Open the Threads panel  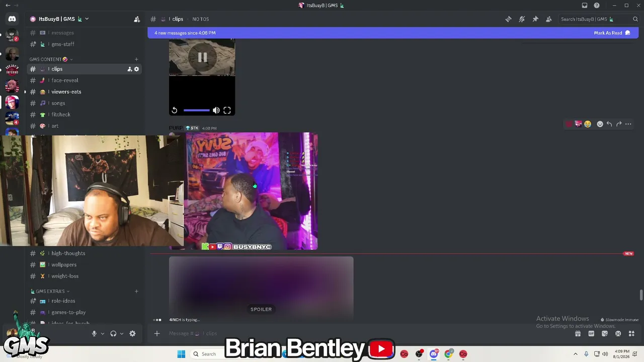click(508, 19)
